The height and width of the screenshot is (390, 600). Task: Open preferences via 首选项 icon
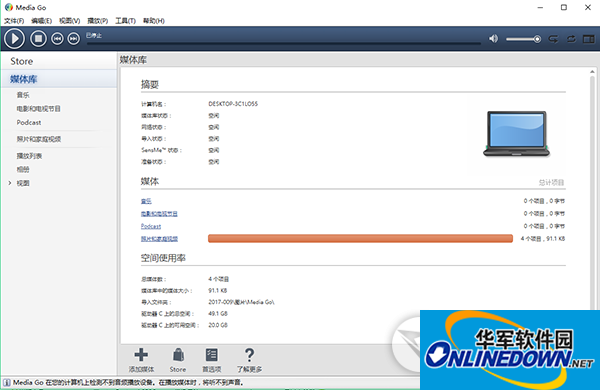point(212,355)
